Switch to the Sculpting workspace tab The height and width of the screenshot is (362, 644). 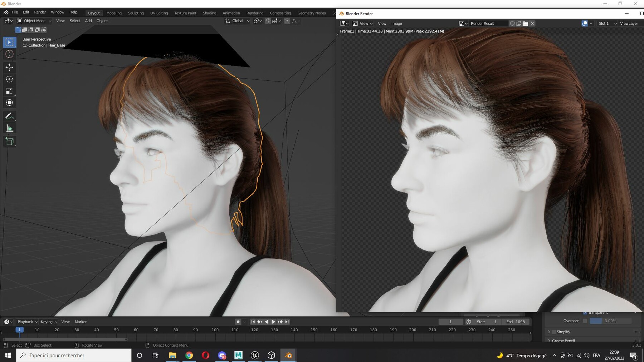point(136,13)
